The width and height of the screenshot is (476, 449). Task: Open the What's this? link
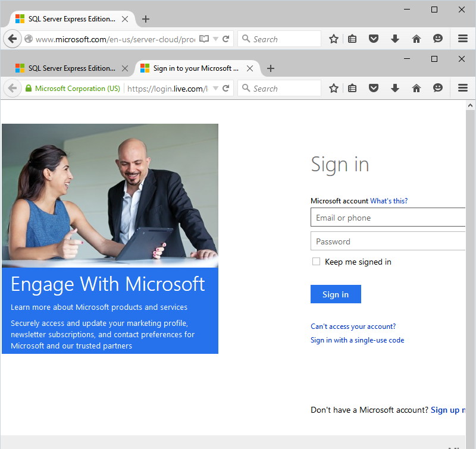click(x=389, y=201)
